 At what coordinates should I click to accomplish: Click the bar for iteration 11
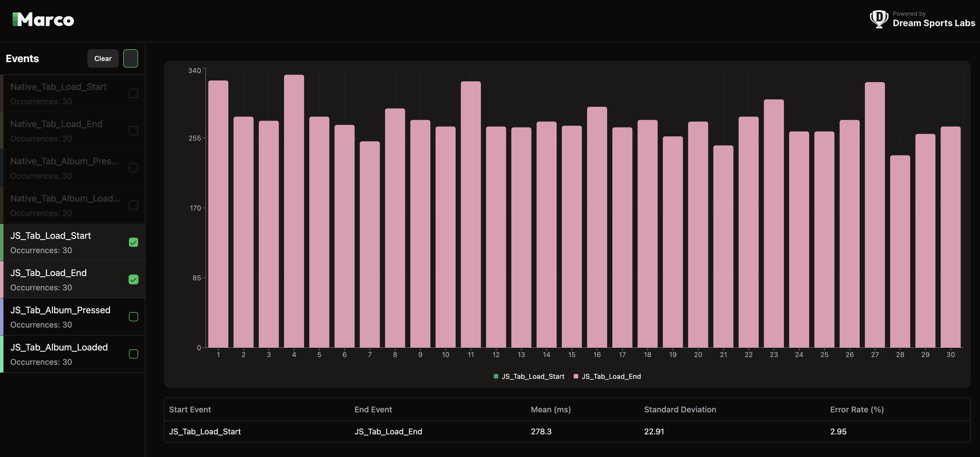(x=471, y=214)
